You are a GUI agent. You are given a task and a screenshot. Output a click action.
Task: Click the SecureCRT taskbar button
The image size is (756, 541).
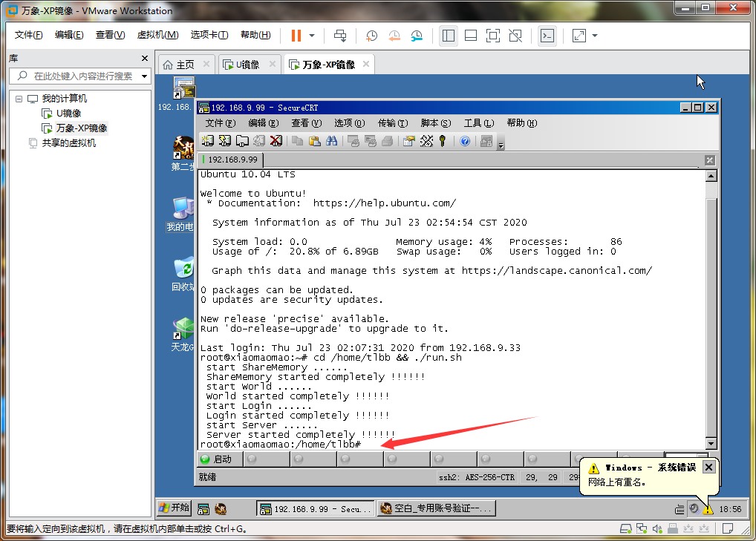point(316,509)
